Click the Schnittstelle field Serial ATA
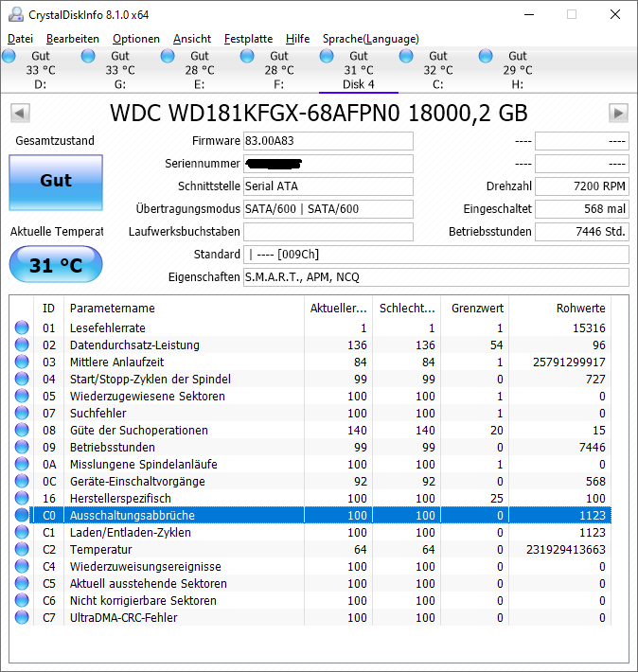Image resolution: width=638 pixels, height=672 pixels. pyautogui.click(x=328, y=186)
